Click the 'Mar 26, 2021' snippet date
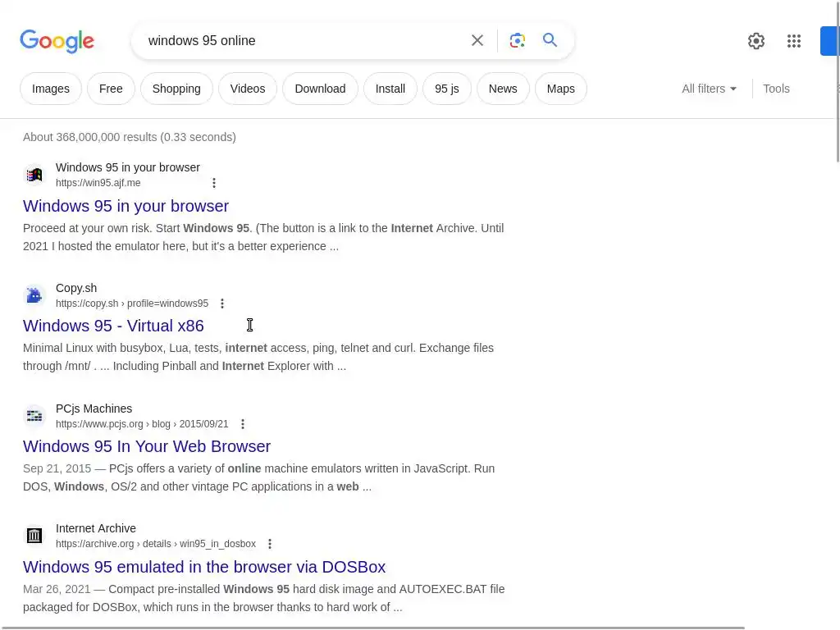Screen dimensions: 840x630 [57, 589]
